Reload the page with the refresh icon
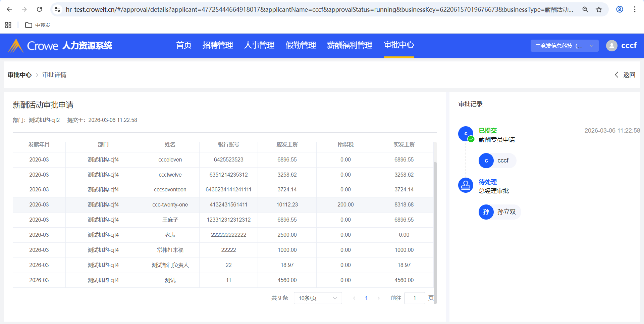This screenshot has width=644, height=324. click(39, 9)
